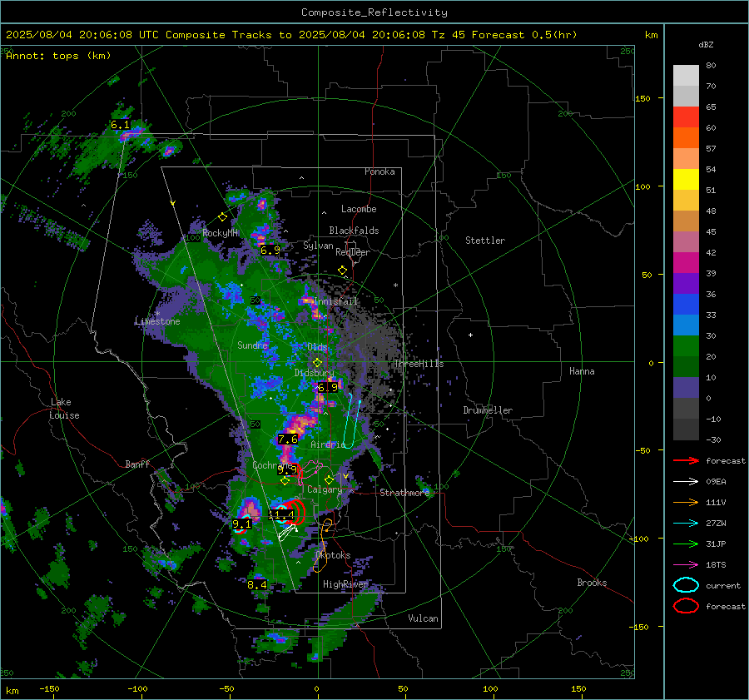Click the 11.4 storm top label

281,514
